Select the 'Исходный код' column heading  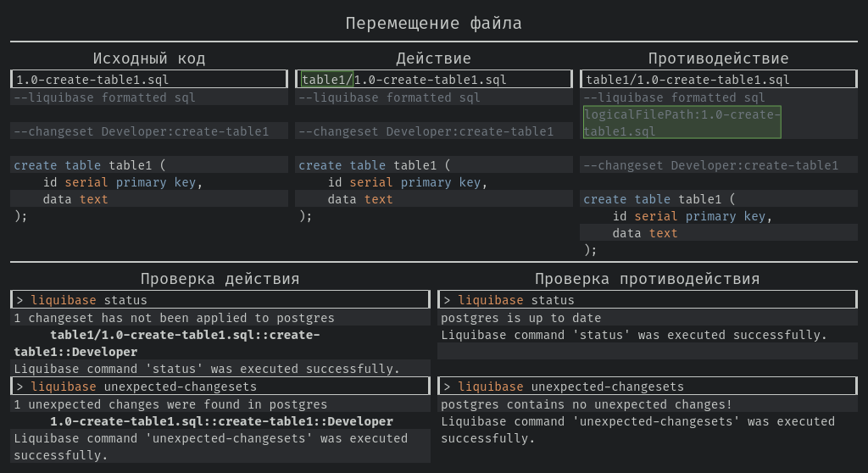click(149, 58)
